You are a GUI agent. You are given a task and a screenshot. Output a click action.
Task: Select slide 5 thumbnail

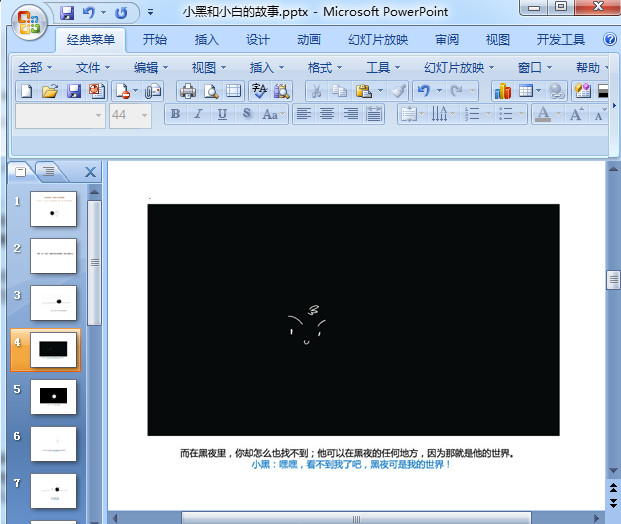(53, 396)
